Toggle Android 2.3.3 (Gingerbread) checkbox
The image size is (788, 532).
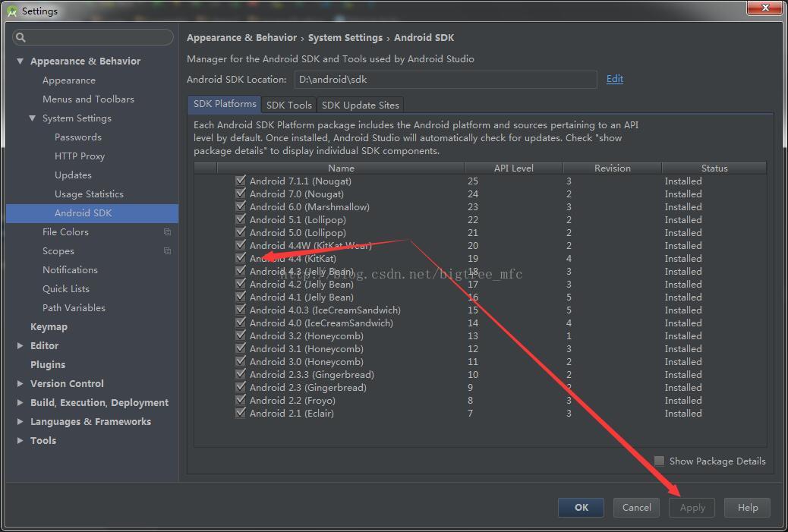coord(241,374)
